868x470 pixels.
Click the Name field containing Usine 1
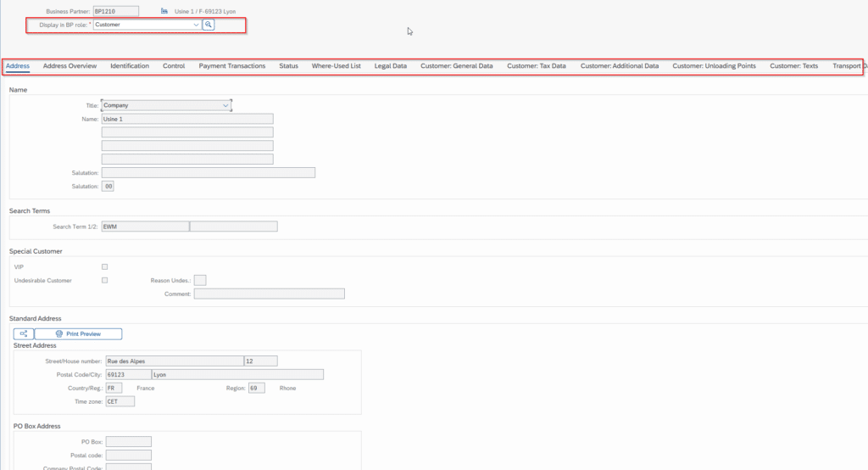coord(187,119)
